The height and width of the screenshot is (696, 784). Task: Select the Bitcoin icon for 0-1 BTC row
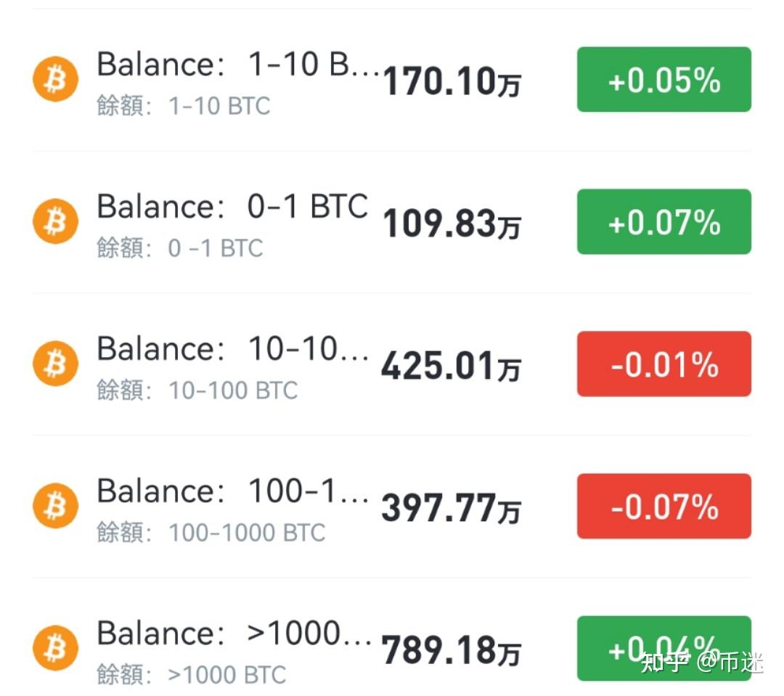click(x=54, y=221)
